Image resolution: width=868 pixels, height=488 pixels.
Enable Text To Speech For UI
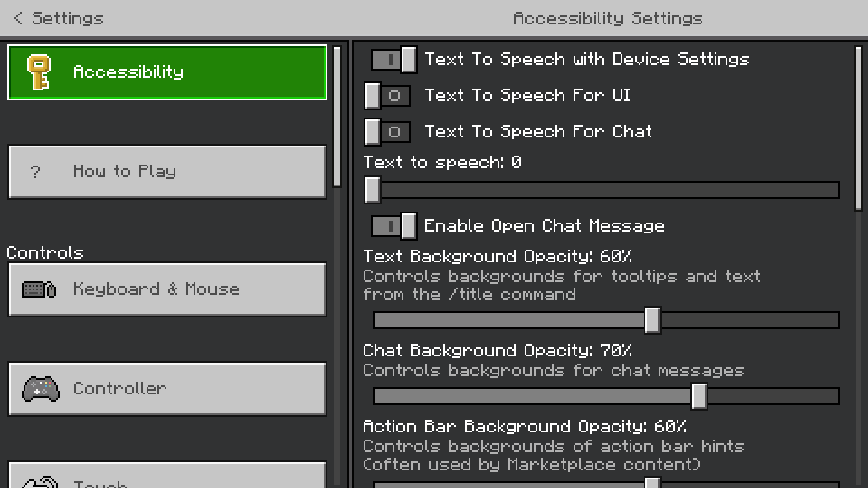pos(387,95)
